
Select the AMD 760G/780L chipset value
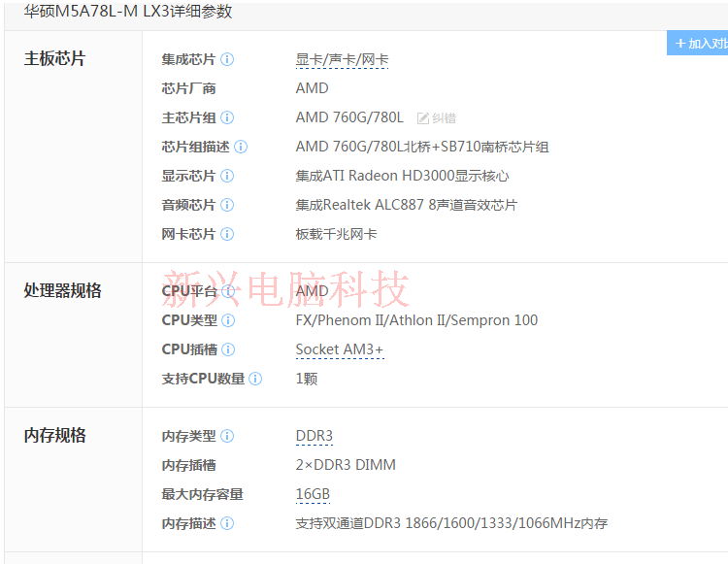click(x=349, y=117)
